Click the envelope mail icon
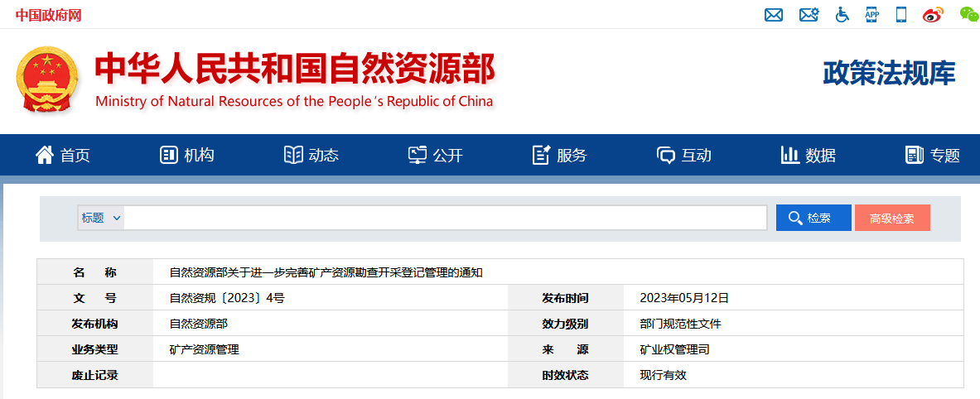980x399 pixels. pyautogui.click(x=774, y=15)
